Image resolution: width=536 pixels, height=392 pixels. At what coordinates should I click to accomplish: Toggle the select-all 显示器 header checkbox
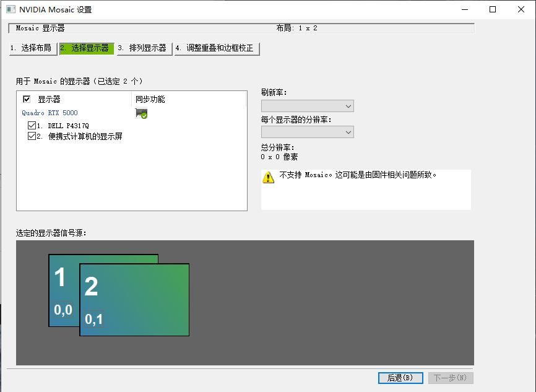(27, 99)
